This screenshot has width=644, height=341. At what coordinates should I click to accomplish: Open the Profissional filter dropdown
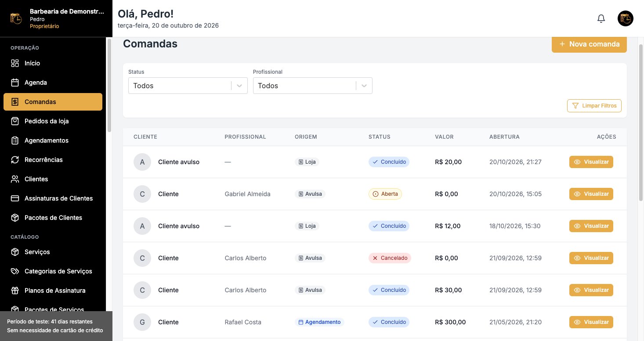(313, 86)
